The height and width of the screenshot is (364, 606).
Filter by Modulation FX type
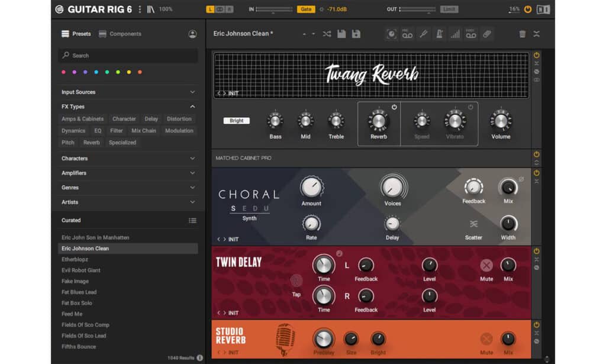click(179, 131)
